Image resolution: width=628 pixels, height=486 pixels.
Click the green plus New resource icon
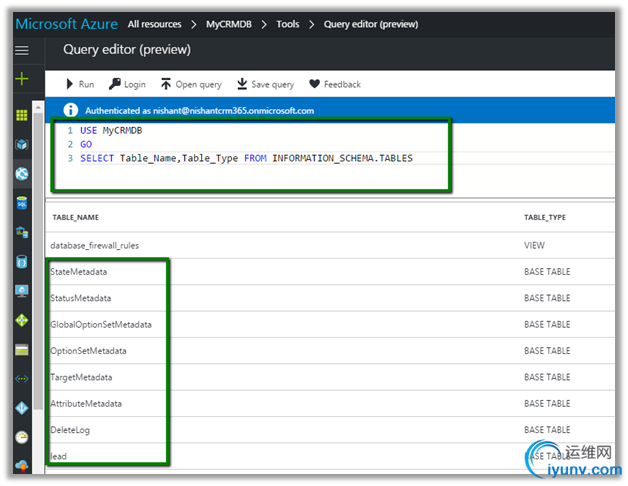pyautogui.click(x=22, y=79)
